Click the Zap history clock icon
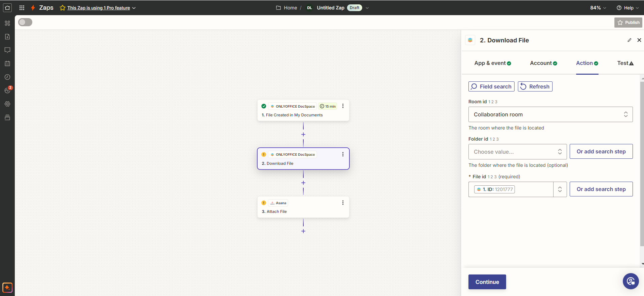This screenshot has height=296, width=644. pyautogui.click(x=7, y=77)
